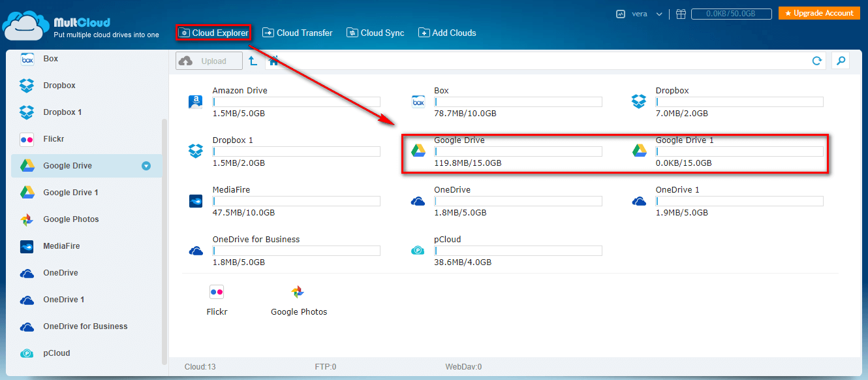Click the Flickr dots icon in sidebar
The width and height of the screenshot is (868, 380).
(27, 139)
